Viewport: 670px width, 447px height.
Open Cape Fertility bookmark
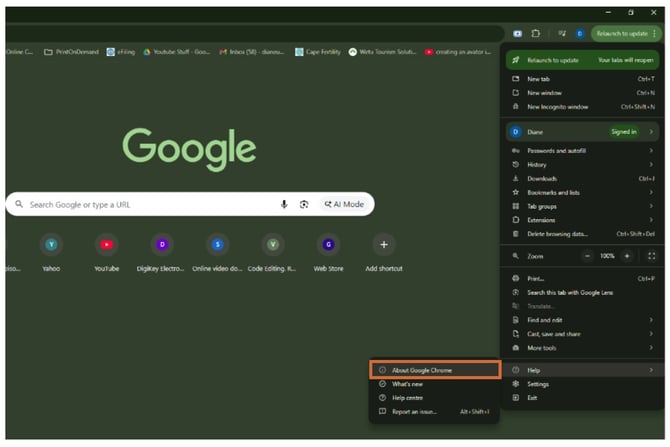(318, 52)
